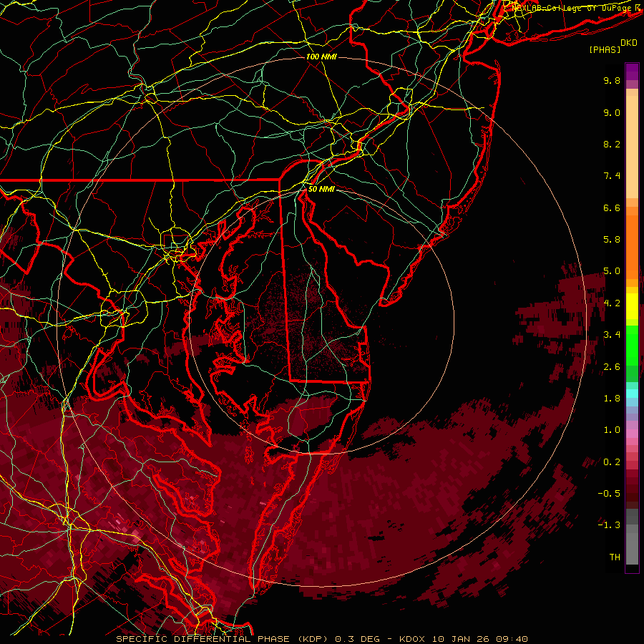644x644 pixels.
Task: Pick the purple segment atop the color bar
Action: (632, 72)
